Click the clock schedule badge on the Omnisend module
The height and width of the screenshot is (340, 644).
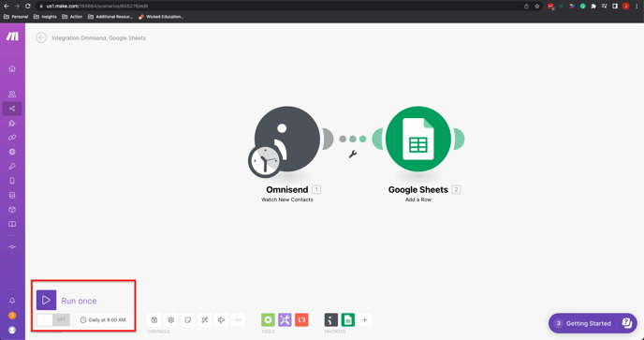[265, 161]
